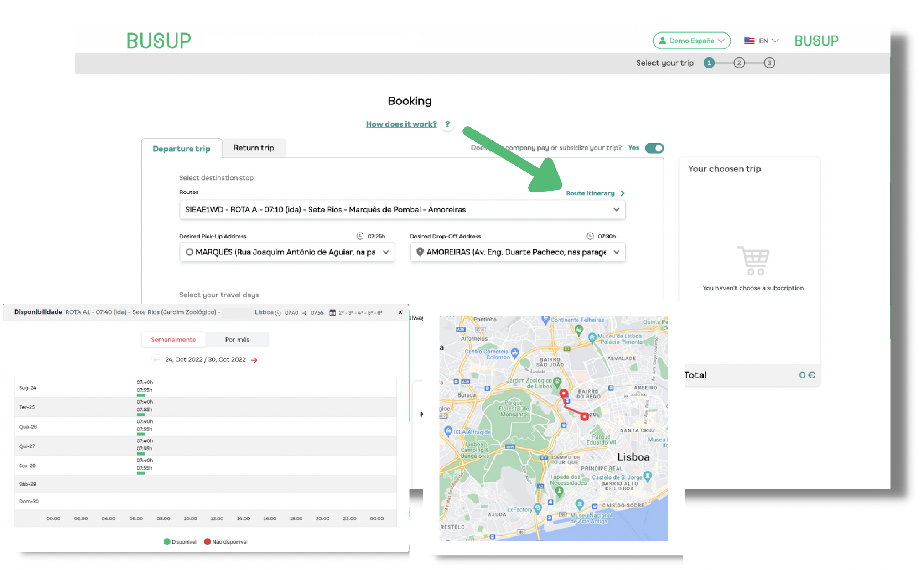This screenshot has height=570, width=924.
Task: Go to step 1 in trip progress
Action: pyautogui.click(x=709, y=63)
